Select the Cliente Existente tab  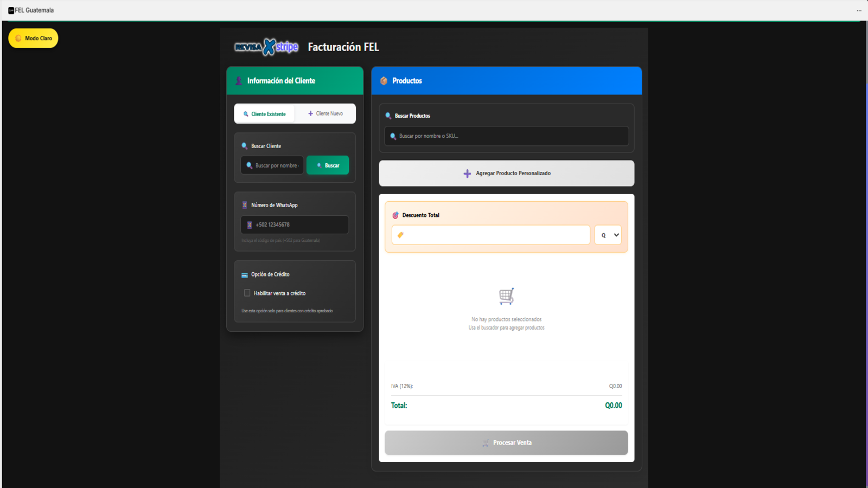tap(264, 114)
